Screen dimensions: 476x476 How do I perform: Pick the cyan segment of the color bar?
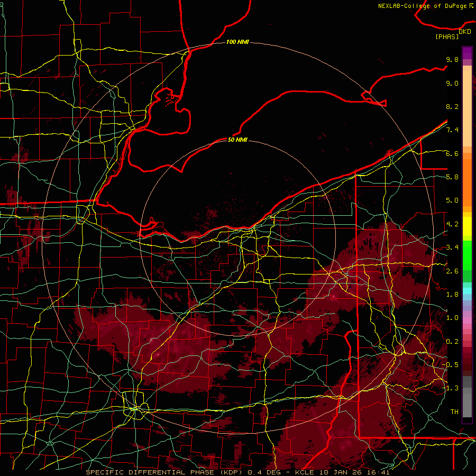(467, 290)
